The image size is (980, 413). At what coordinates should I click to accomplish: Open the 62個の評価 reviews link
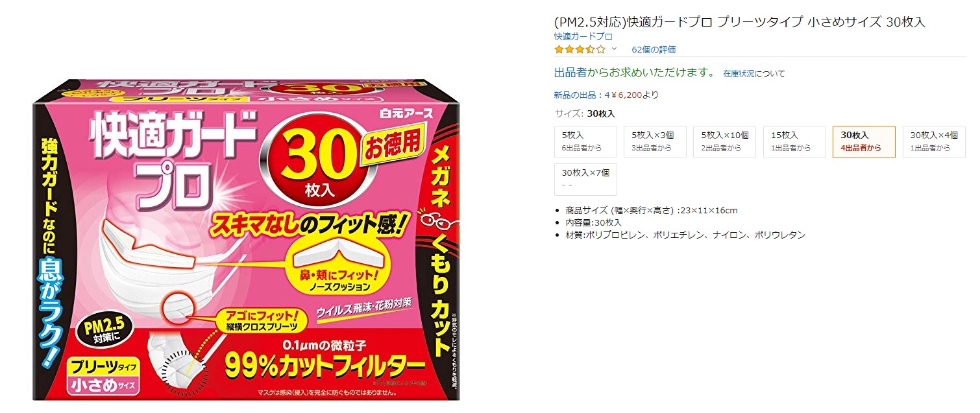(654, 49)
